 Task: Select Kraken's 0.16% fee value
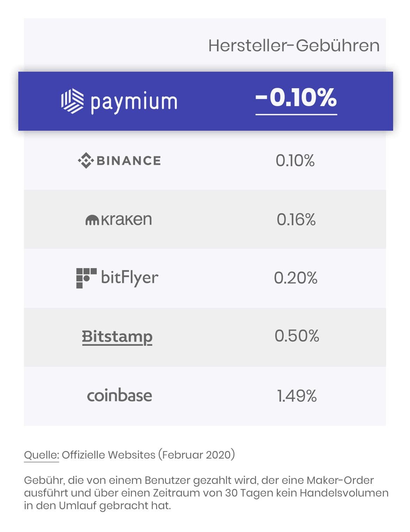[296, 220]
